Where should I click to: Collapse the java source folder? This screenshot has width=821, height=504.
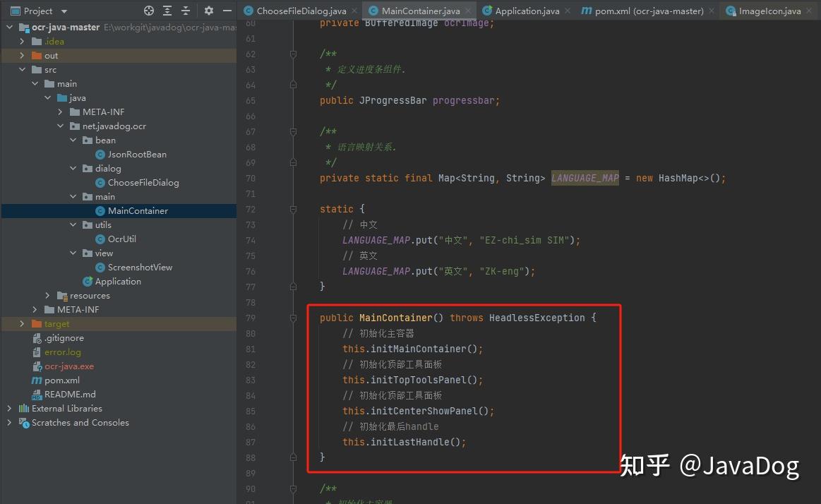pos(47,97)
